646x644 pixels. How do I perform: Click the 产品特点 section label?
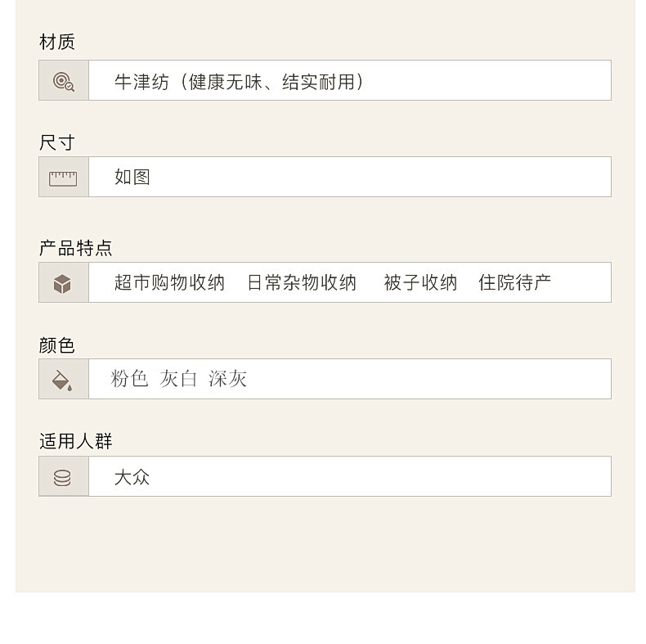point(76,248)
